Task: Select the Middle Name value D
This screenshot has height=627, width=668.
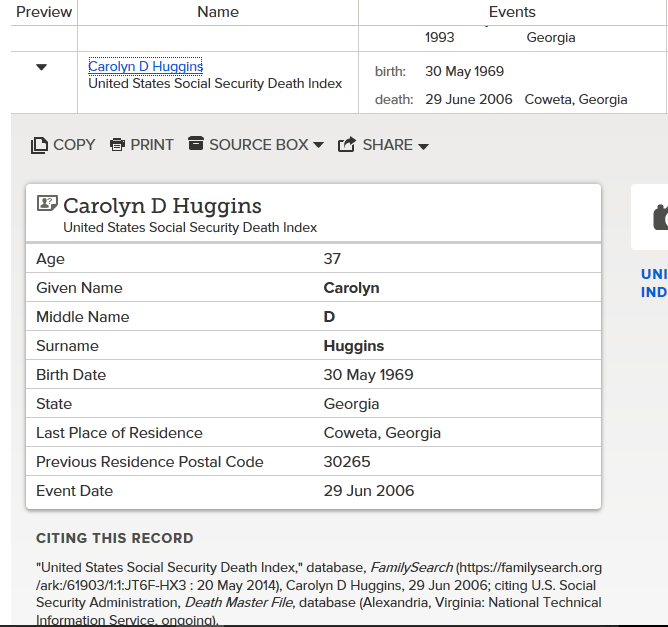Action: 329,316
